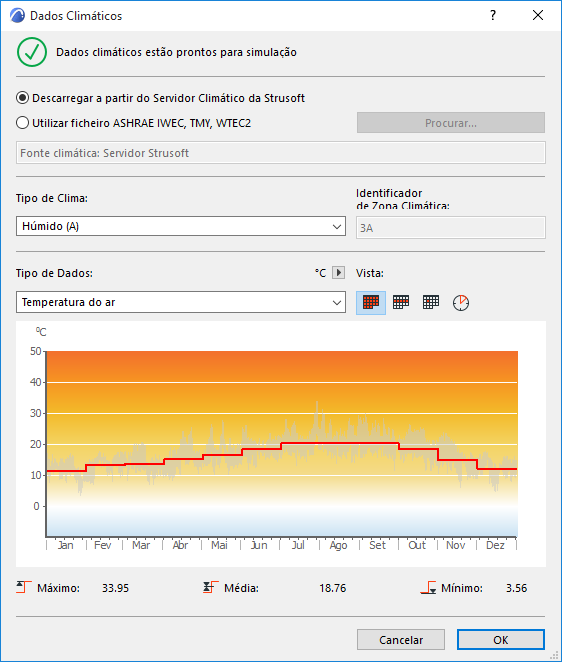
Task: Click the 20 value on temperature axis
Action: click(x=35, y=444)
